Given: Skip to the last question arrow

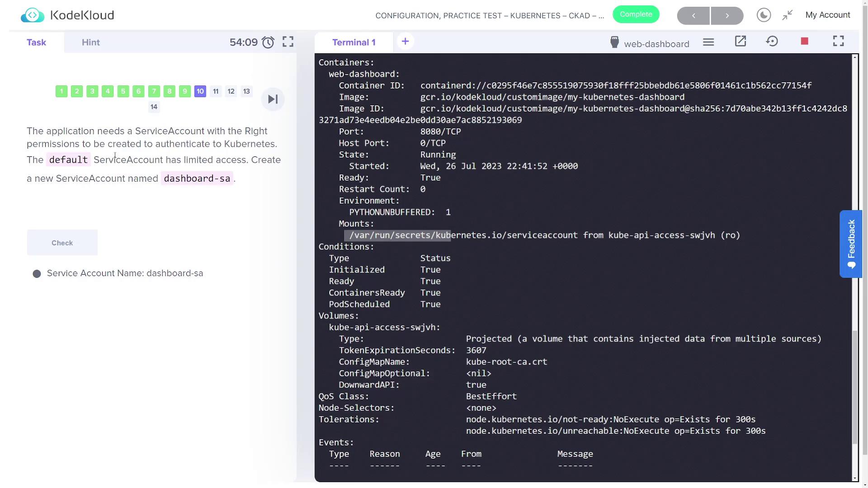Looking at the screenshot, I should (273, 99).
